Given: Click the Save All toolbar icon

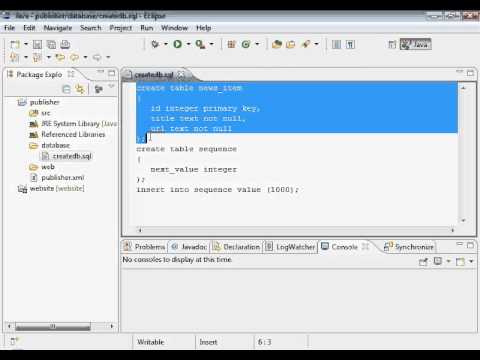Looking at the screenshot, I should pos(51,44).
